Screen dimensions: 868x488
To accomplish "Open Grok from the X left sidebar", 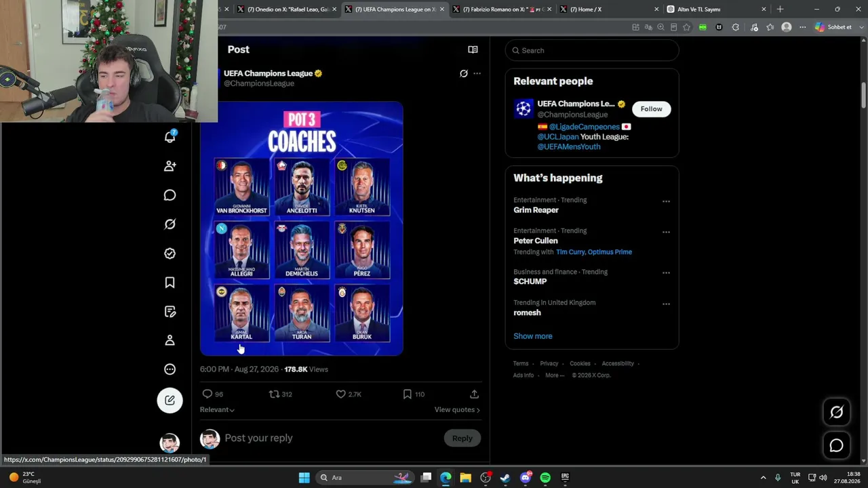I will coord(170,224).
